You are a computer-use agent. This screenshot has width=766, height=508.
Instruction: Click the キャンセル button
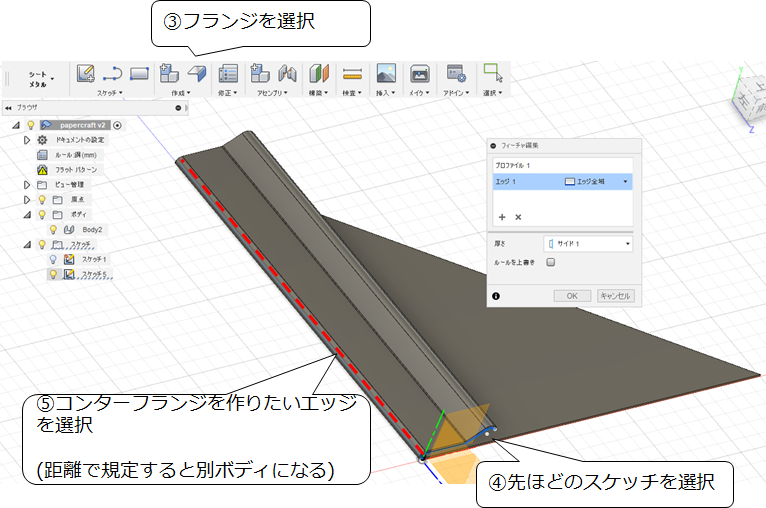pos(616,296)
